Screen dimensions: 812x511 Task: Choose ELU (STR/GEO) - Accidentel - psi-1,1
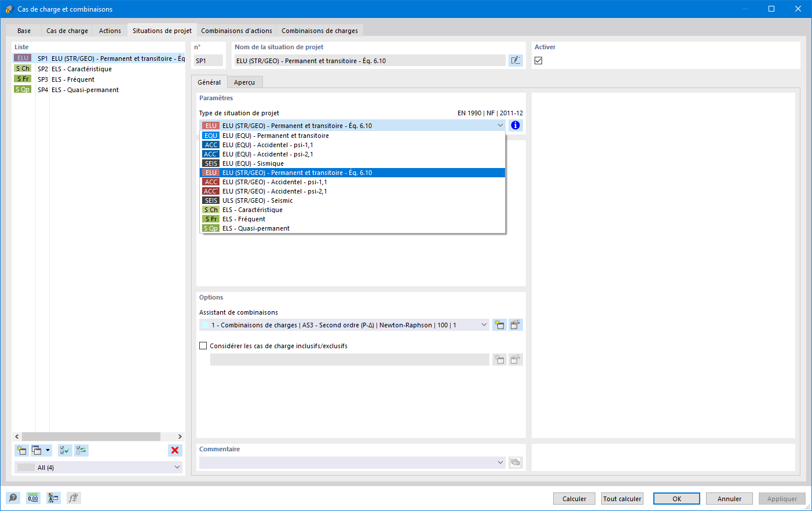tap(352, 182)
